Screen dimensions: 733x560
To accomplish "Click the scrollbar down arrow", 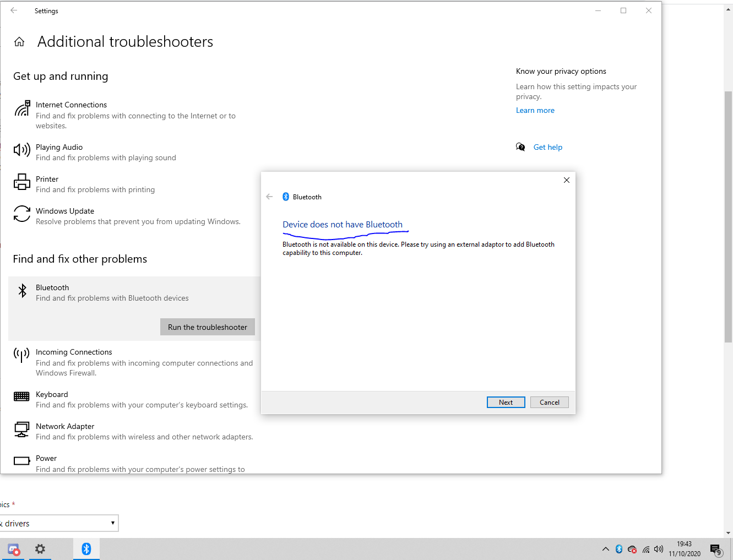I will (x=728, y=533).
